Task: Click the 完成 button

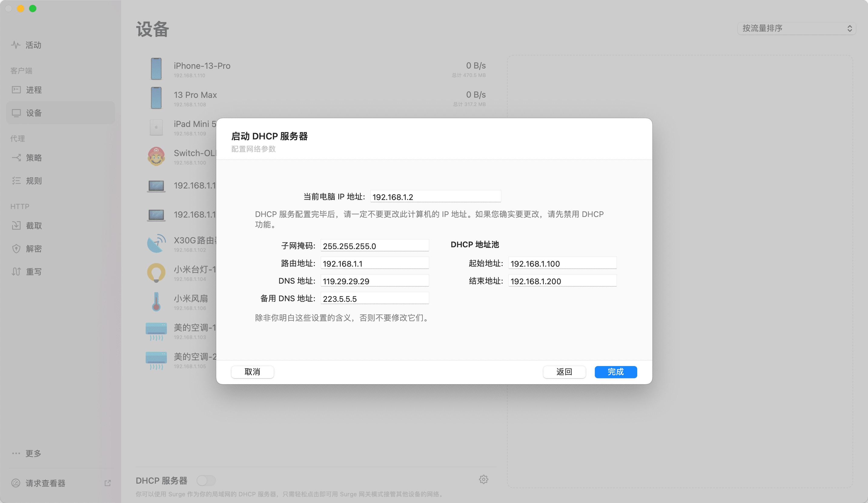Action: click(615, 372)
